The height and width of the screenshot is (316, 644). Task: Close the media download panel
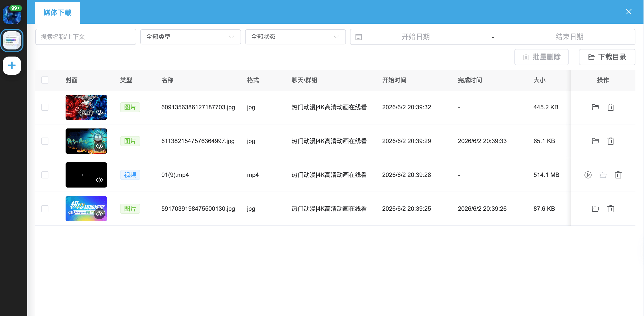click(x=629, y=12)
